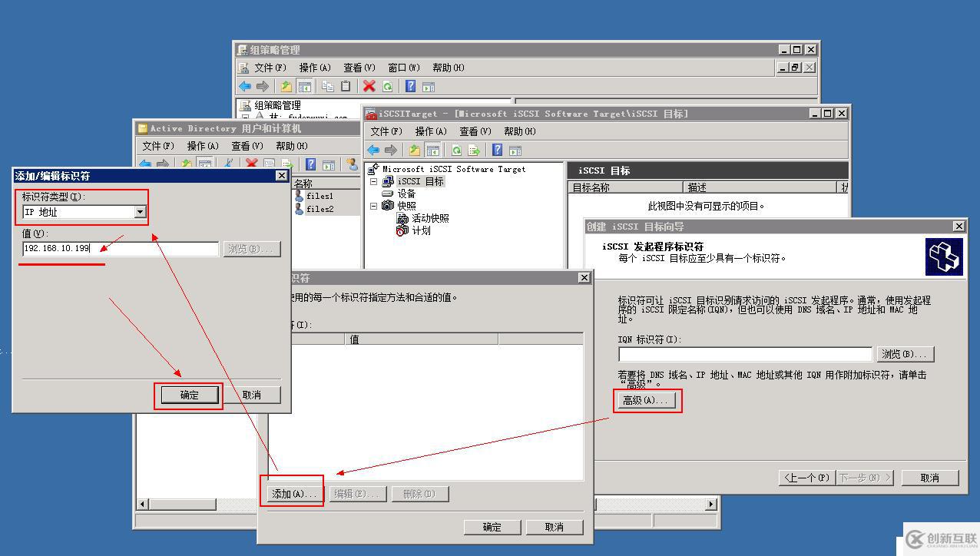
Task: Click Refresh icon in iSCSITarget toolbar
Action: [x=456, y=151]
